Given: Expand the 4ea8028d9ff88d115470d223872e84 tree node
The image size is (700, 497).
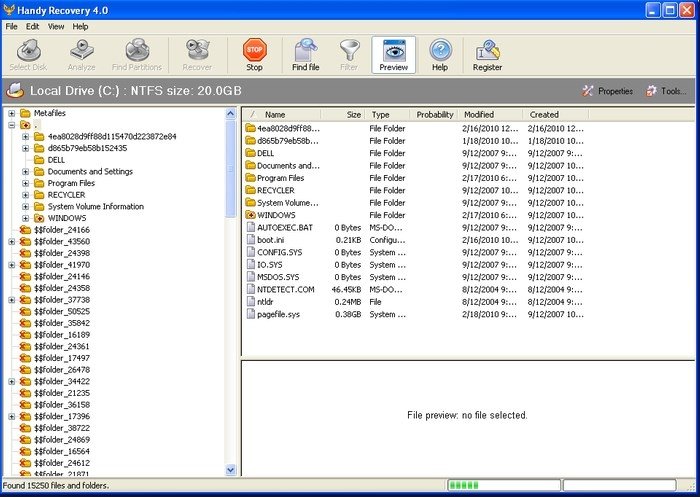Looking at the screenshot, I should 25,137.
